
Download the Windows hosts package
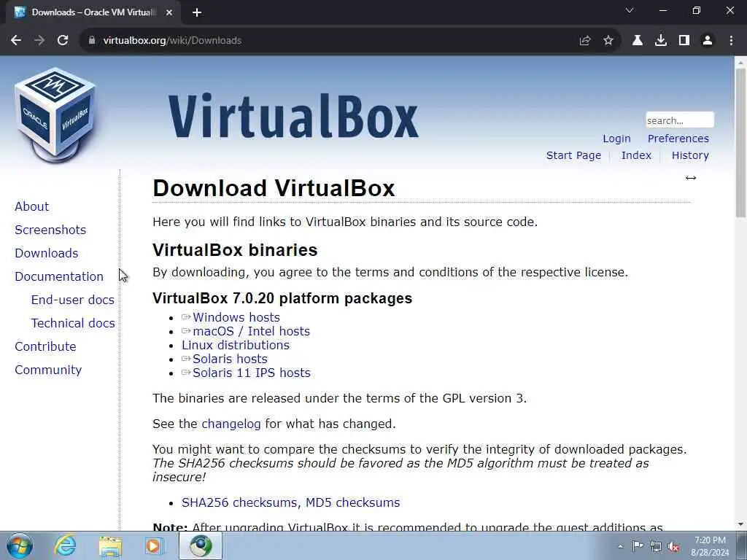pyautogui.click(x=236, y=317)
